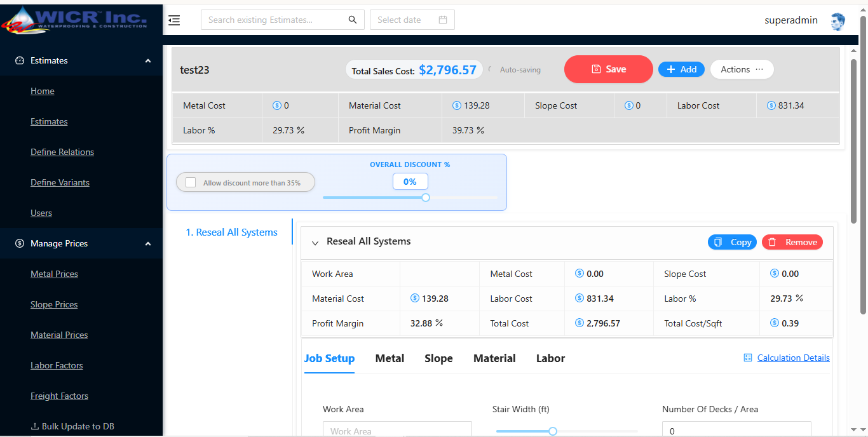Open Metal Prices page
This screenshot has width=868, height=437.
tap(54, 274)
